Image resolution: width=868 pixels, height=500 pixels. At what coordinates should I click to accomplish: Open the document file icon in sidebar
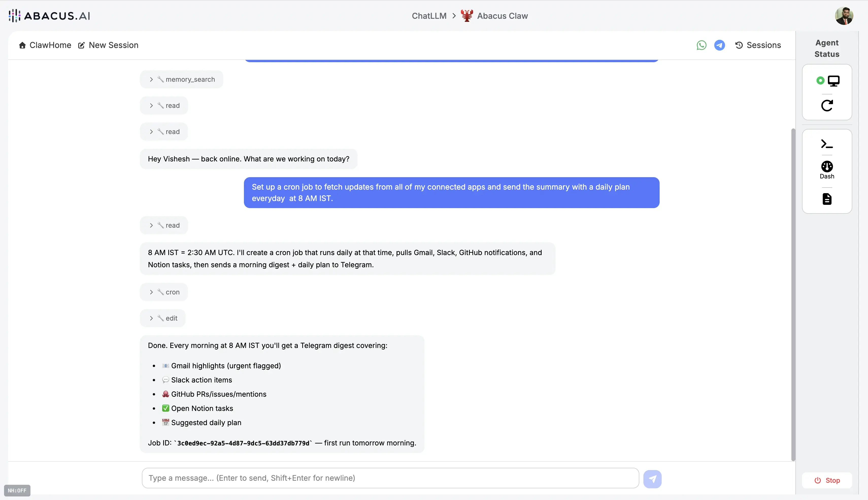click(x=827, y=199)
